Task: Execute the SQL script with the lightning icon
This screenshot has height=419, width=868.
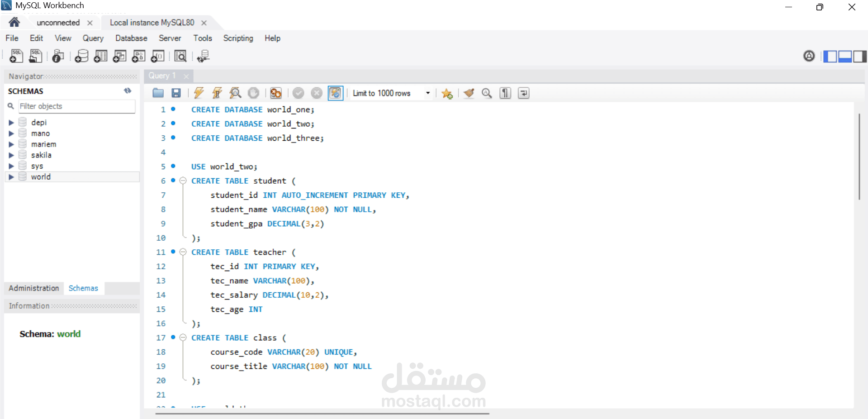Action: (199, 93)
